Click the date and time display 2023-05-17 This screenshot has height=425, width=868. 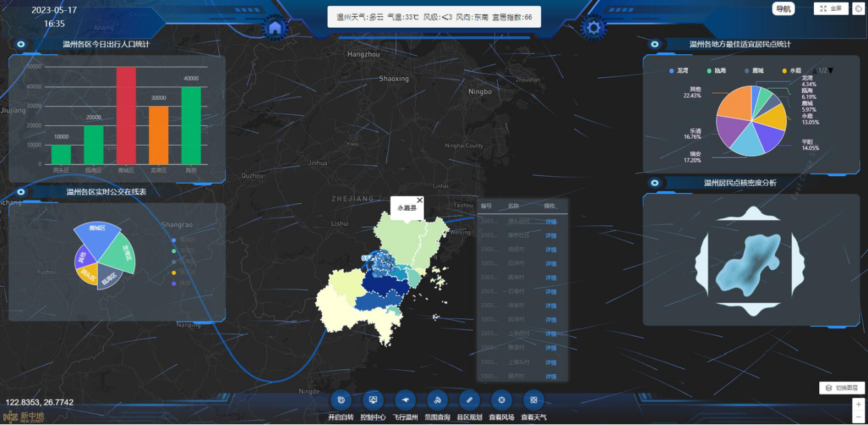pos(54,17)
